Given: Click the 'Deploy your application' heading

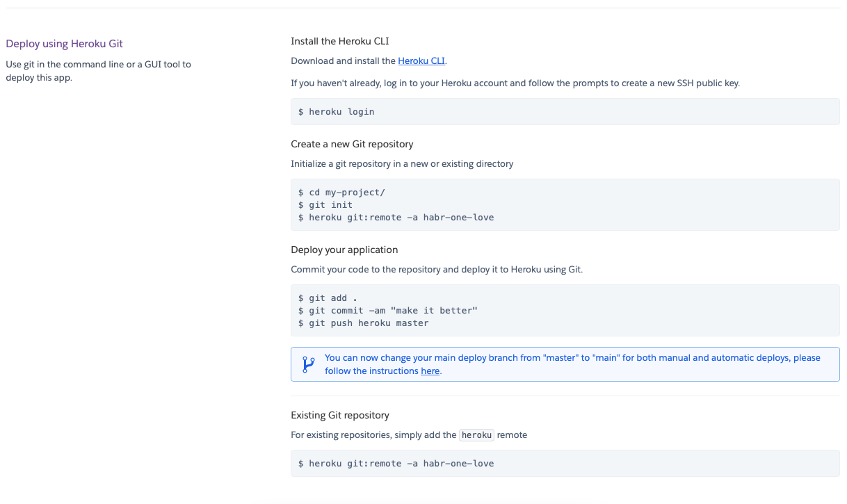Looking at the screenshot, I should pyautogui.click(x=344, y=250).
